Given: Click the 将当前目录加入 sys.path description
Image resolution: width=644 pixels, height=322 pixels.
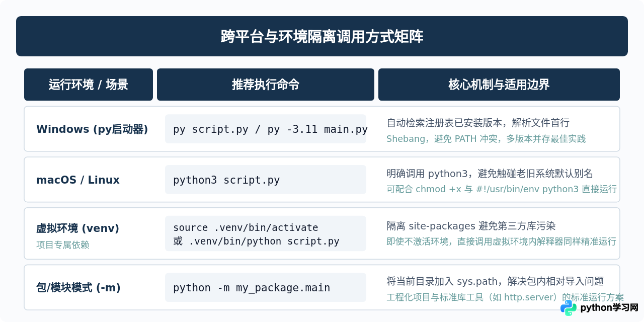Looking at the screenshot, I should click(x=495, y=281).
